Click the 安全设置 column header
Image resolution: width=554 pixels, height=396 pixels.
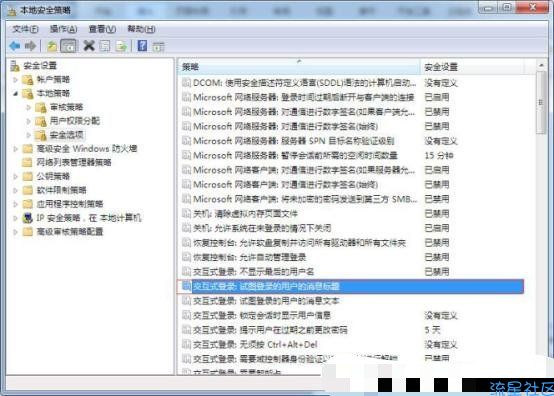pos(472,67)
